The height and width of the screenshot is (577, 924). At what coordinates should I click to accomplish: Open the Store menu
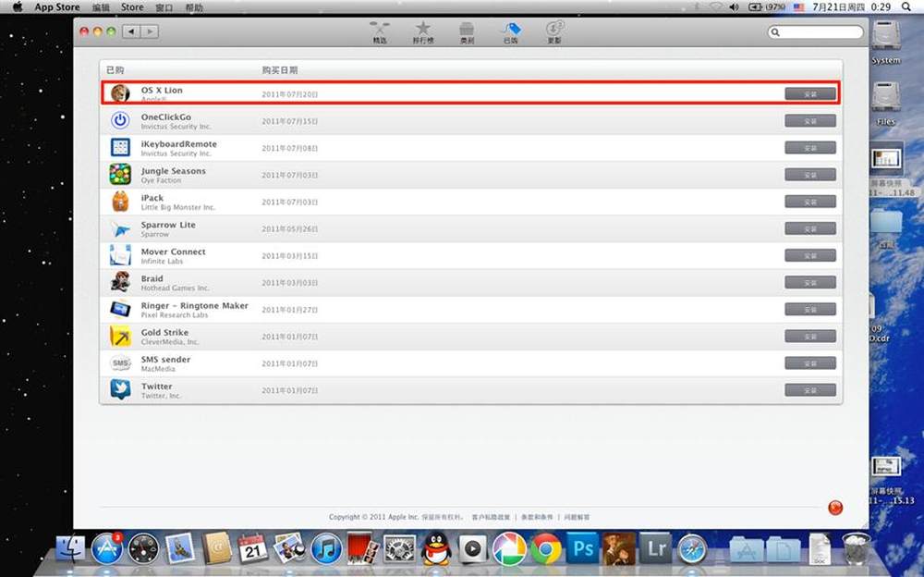click(x=132, y=7)
